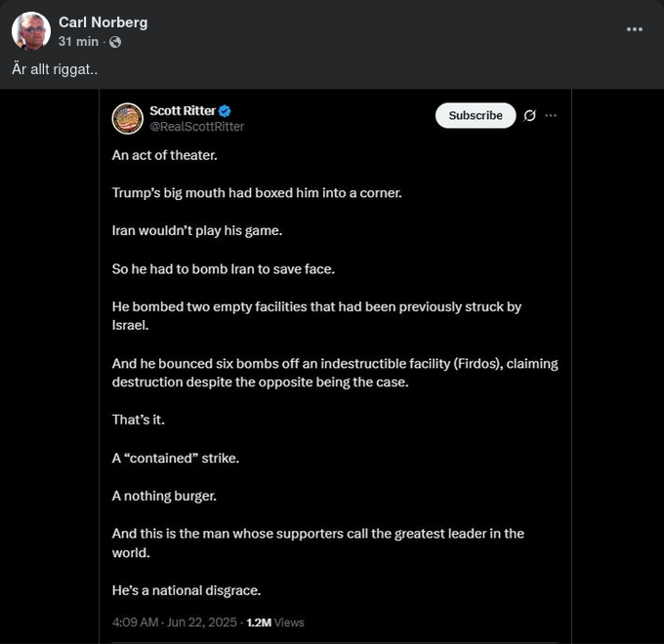
Task: Click the blue verified badge
Action: 225,110
